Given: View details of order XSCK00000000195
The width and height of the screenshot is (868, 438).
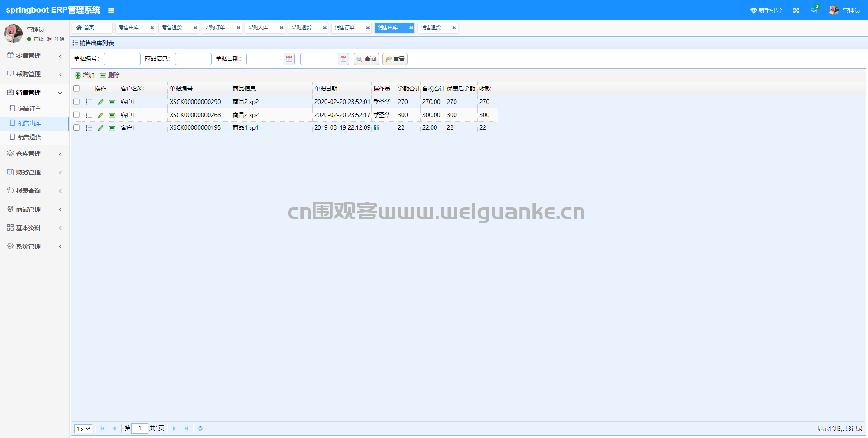Looking at the screenshot, I should click(x=89, y=128).
